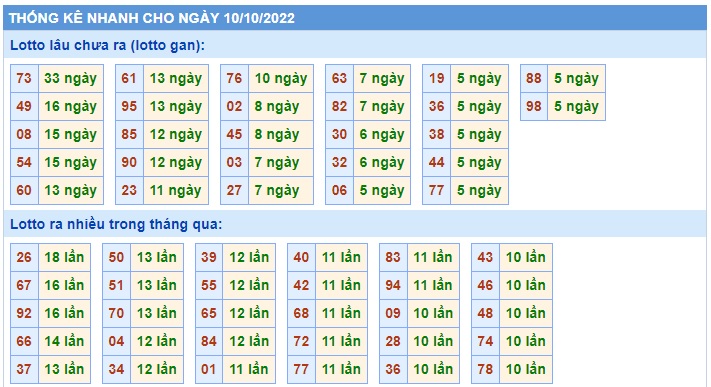Click lotto number 06
Screen dimensions: 711x387
(x=339, y=191)
